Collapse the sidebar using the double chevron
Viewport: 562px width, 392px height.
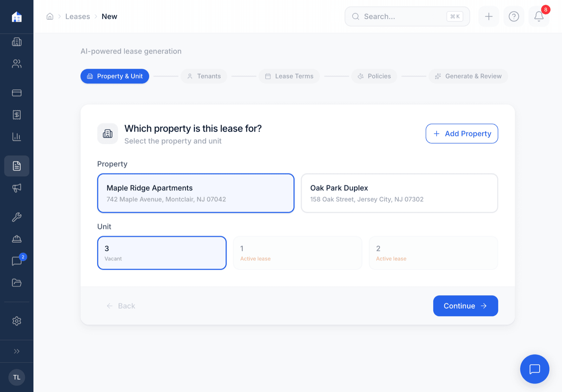[17, 351]
